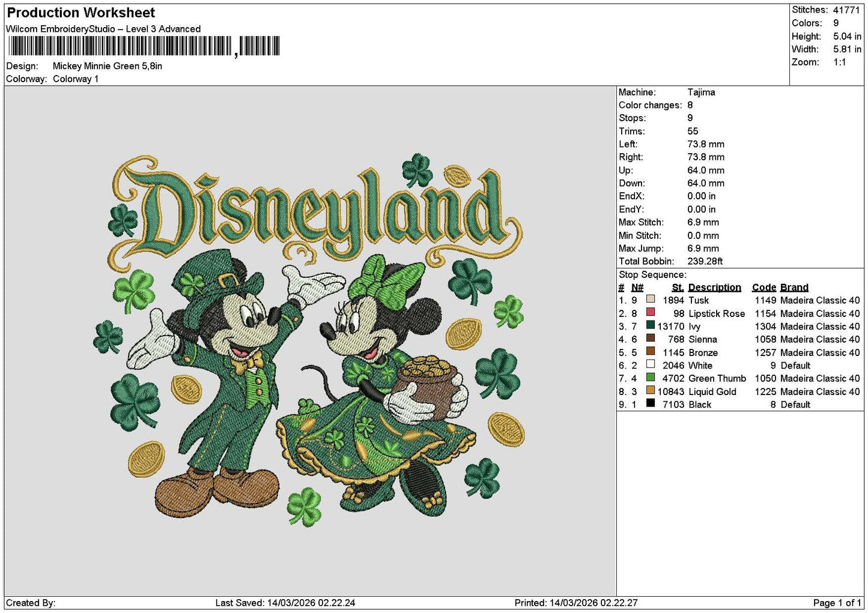Click the 'Sienna' description text

coord(703,339)
